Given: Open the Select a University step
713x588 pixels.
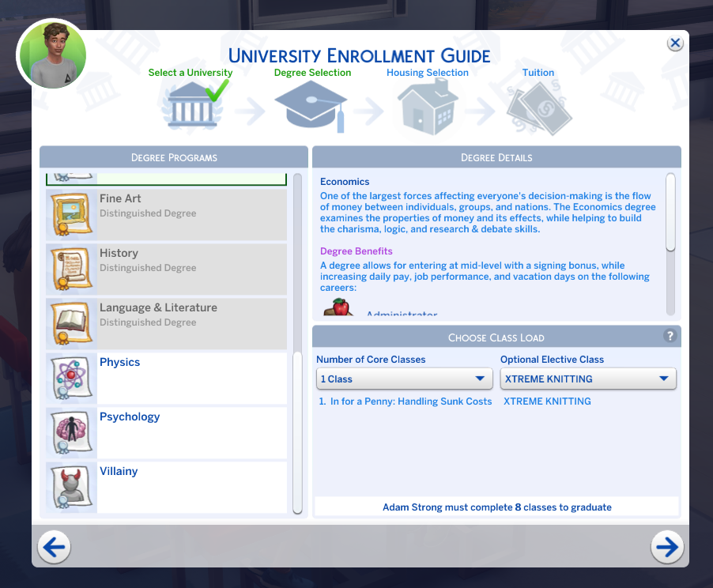Looking at the screenshot, I should click(x=190, y=73).
